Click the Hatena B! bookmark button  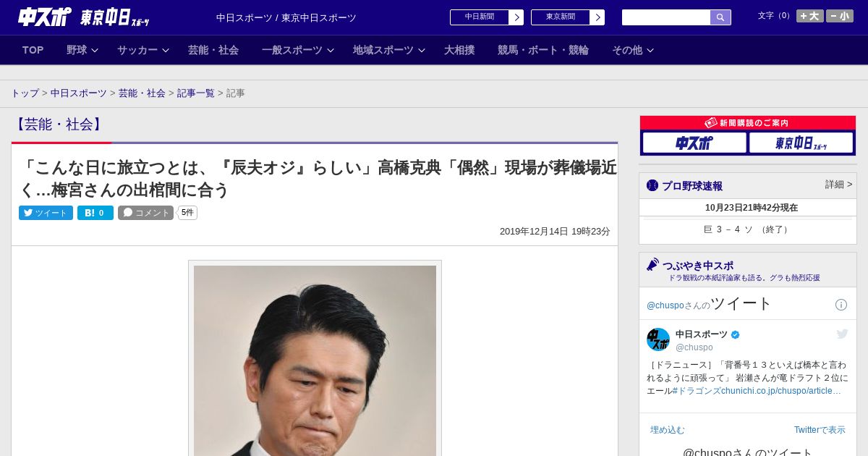pyautogui.click(x=95, y=213)
